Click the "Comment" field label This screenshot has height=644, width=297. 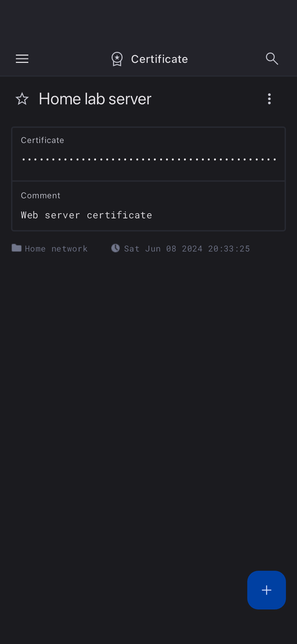pyautogui.click(x=41, y=196)
